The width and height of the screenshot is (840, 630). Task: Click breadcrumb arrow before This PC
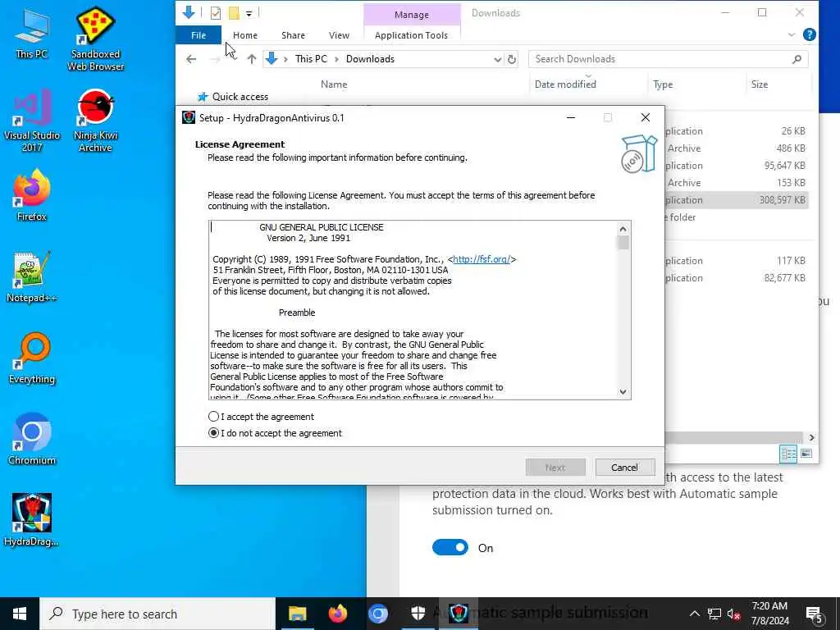coord(285,59)
